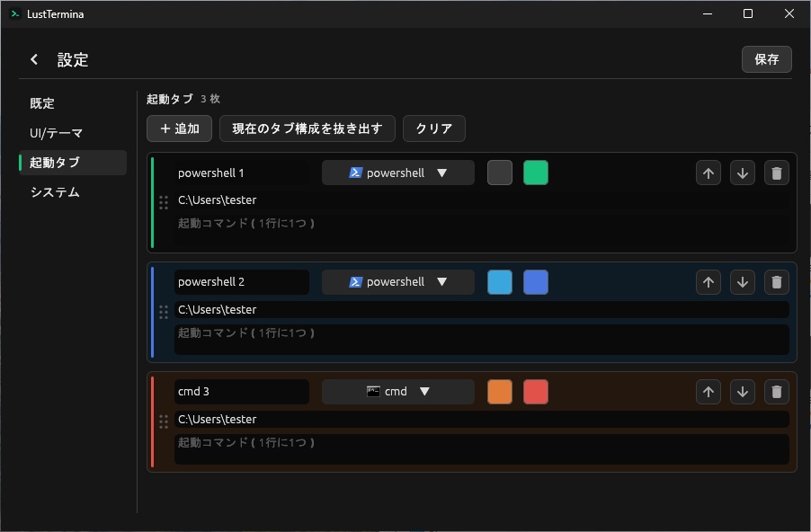Select 起動タブ in the sidebar

[73, 163]
